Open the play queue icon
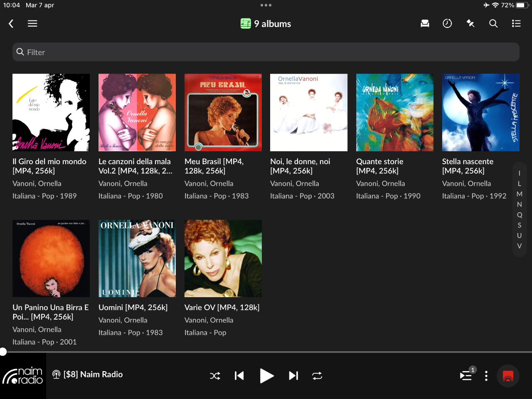532x399 pixels. (x=466, y=376)
